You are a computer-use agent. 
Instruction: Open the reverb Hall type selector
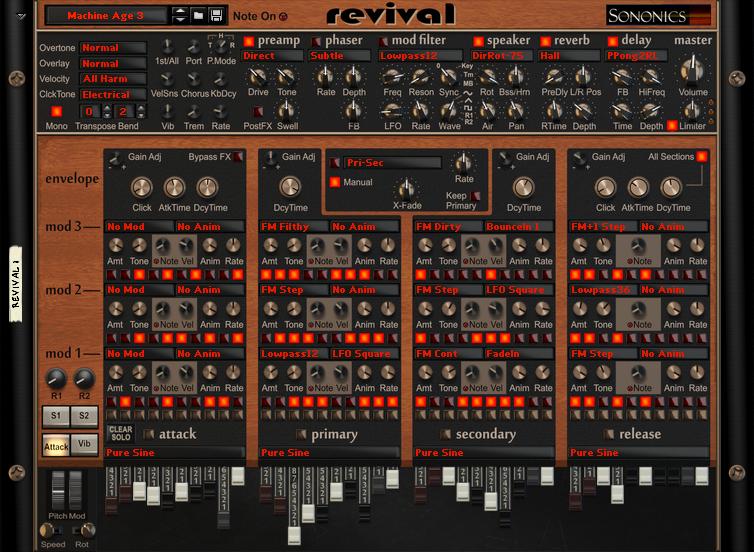(x=569, y=56)
